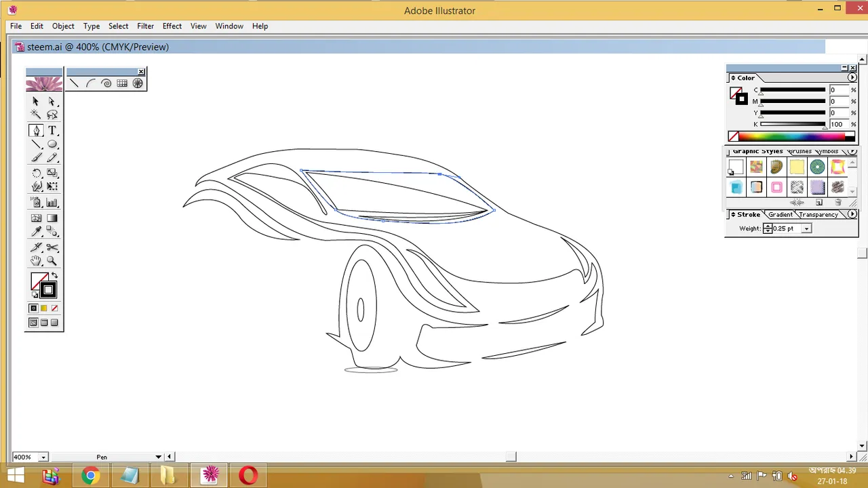Select the Pencil tool

52,158
